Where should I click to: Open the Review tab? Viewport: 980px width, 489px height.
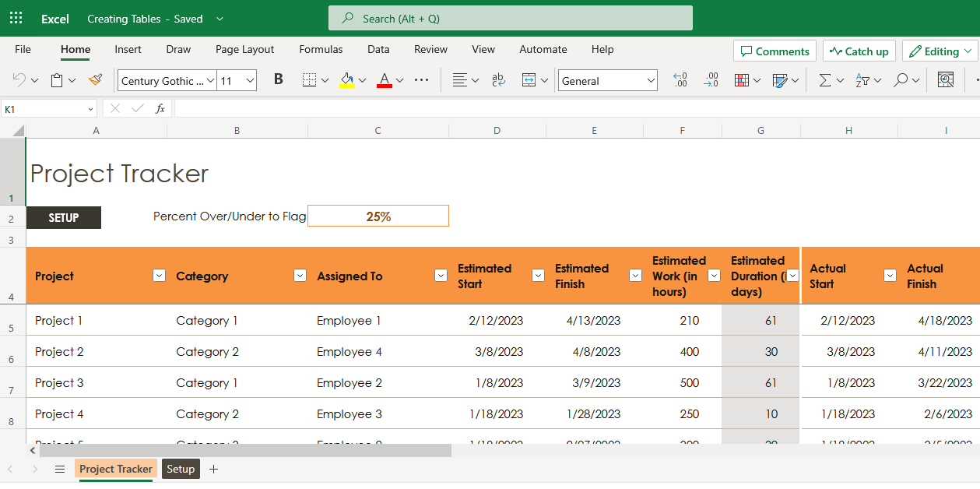[430, 49]
